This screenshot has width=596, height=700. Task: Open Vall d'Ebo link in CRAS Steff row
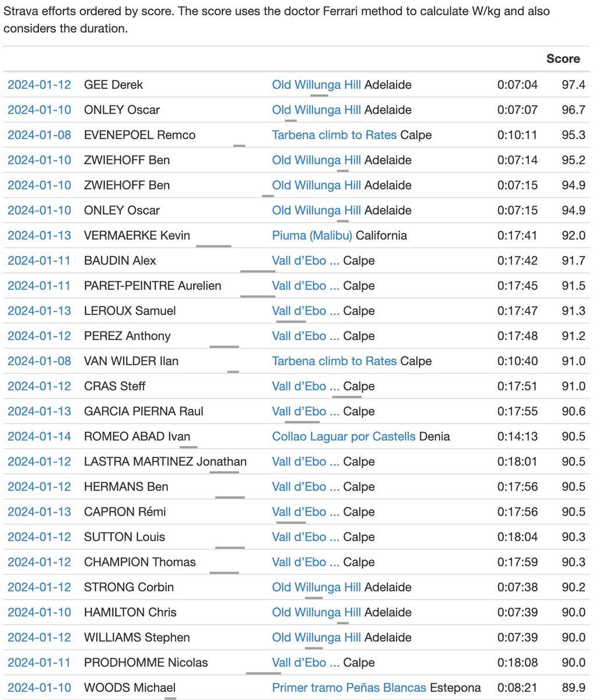tap(306, 386)
